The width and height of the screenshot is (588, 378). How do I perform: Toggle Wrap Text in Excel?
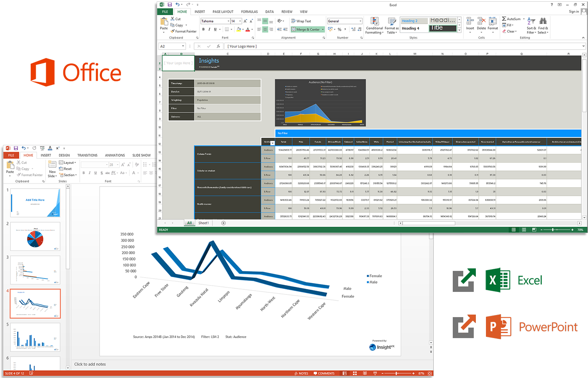tap(301, 21)
